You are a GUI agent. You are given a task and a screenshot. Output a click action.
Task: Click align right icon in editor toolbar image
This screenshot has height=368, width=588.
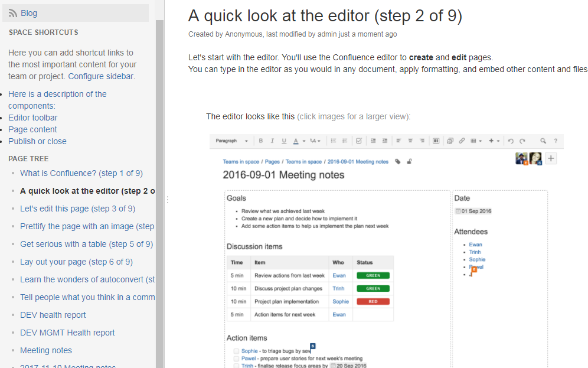tap(422, 141)
